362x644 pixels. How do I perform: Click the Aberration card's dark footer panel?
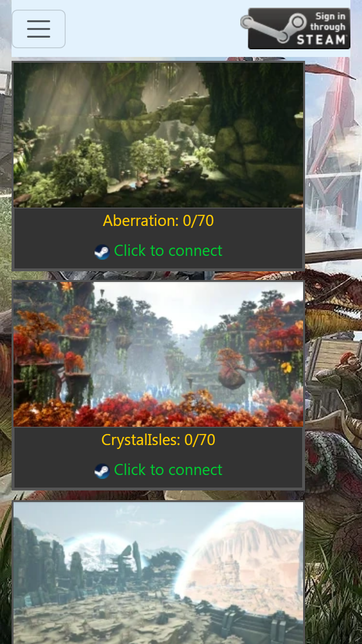pos(158,238)
